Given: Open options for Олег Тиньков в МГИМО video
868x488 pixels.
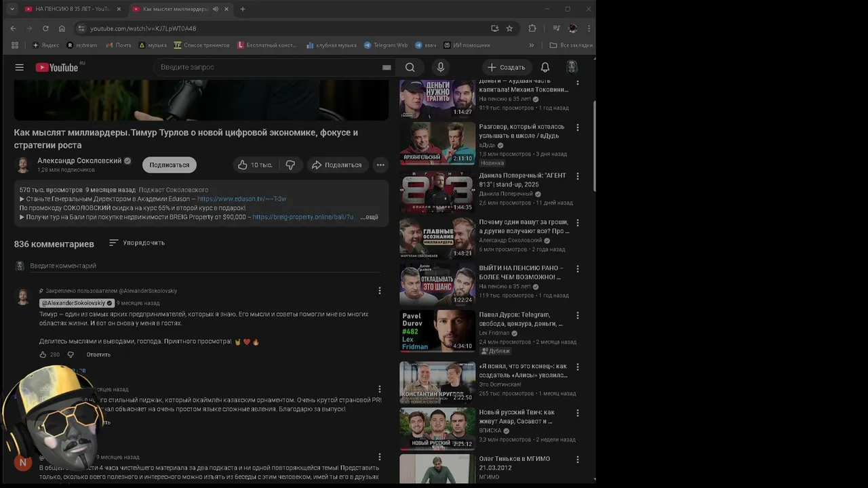Looking at the screenshot, I should [x=578, y=460].
